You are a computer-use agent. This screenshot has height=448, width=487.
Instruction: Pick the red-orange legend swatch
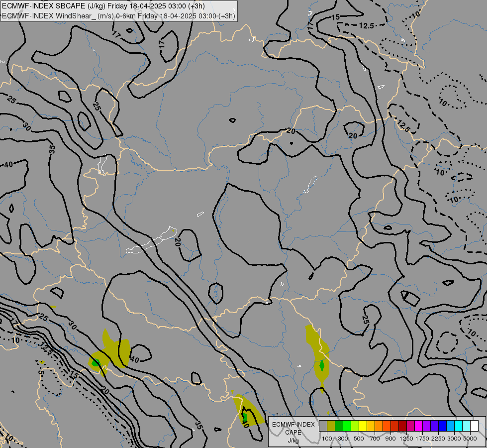pos(387,426)
